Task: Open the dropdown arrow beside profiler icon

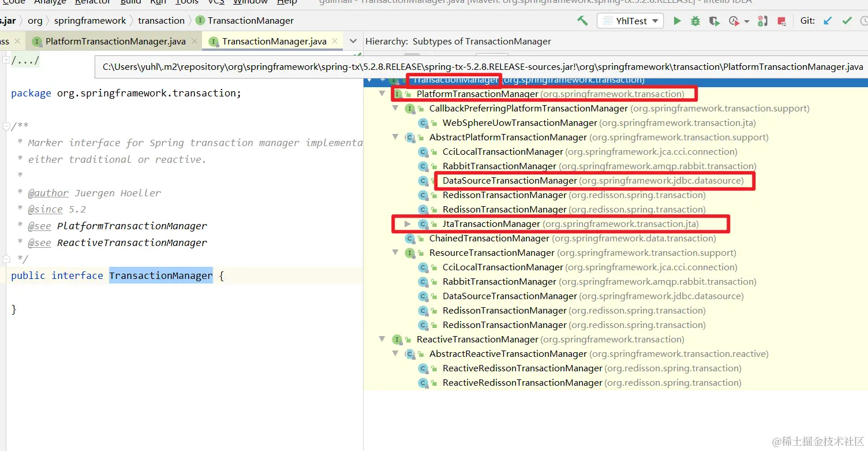Action: coord(746,21)
